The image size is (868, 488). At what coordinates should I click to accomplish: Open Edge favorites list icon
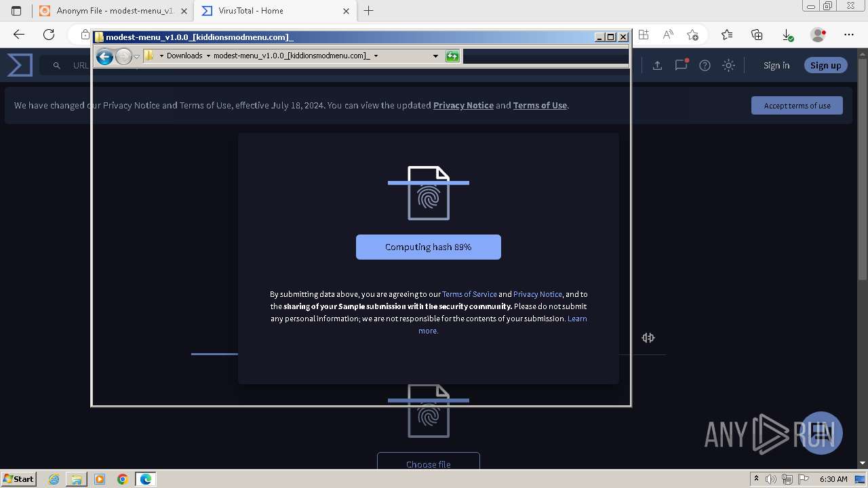(x=727, y=35)
